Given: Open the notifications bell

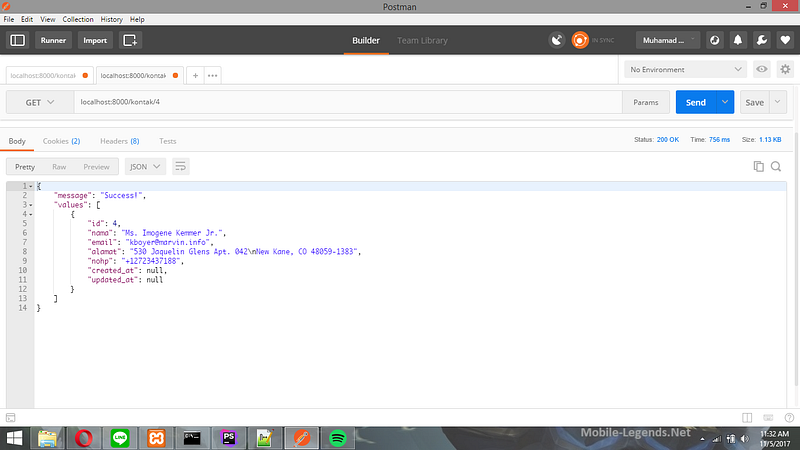Looking at the screenshot, I should coord(738,40).
